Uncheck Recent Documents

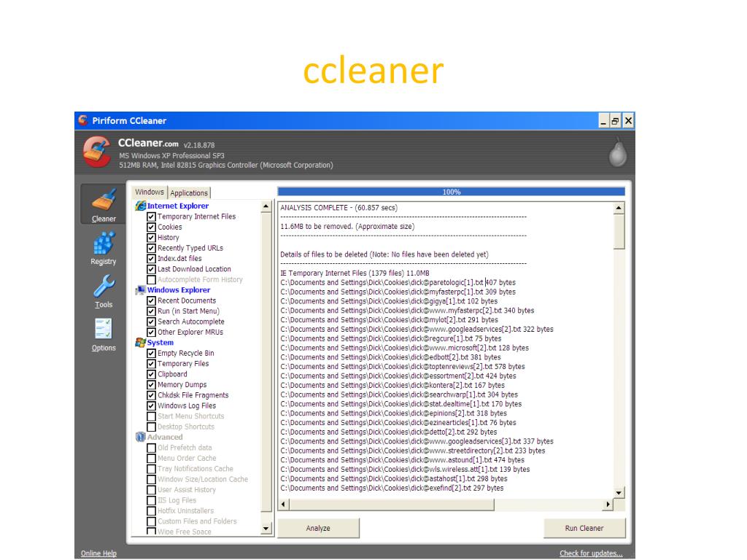(x=151, y=301)
